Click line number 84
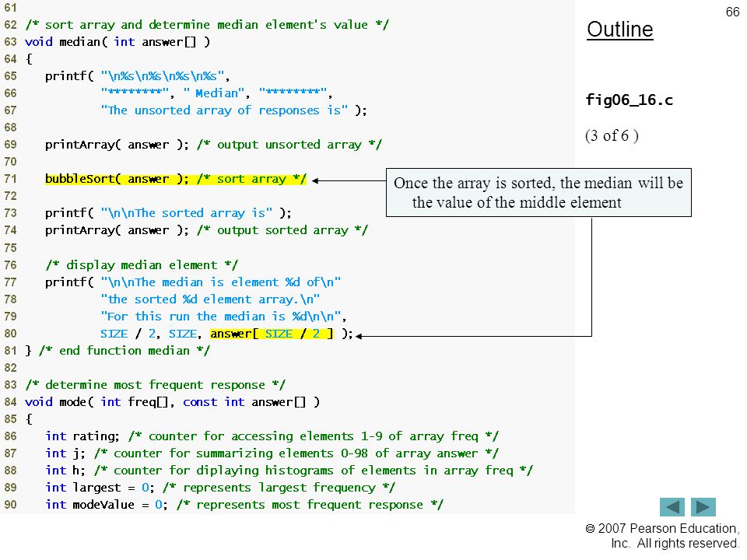Image resolution: width=747 pixels, height=560 pixels. click(10, 402)
